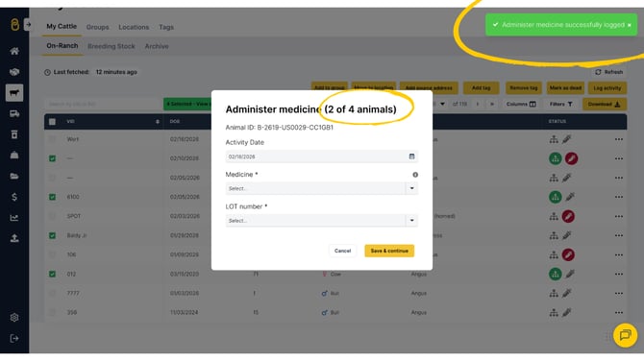This screenshot has width=644, height=361.
Task: Open the Medicine select dropdown
Action: [322, 188]
